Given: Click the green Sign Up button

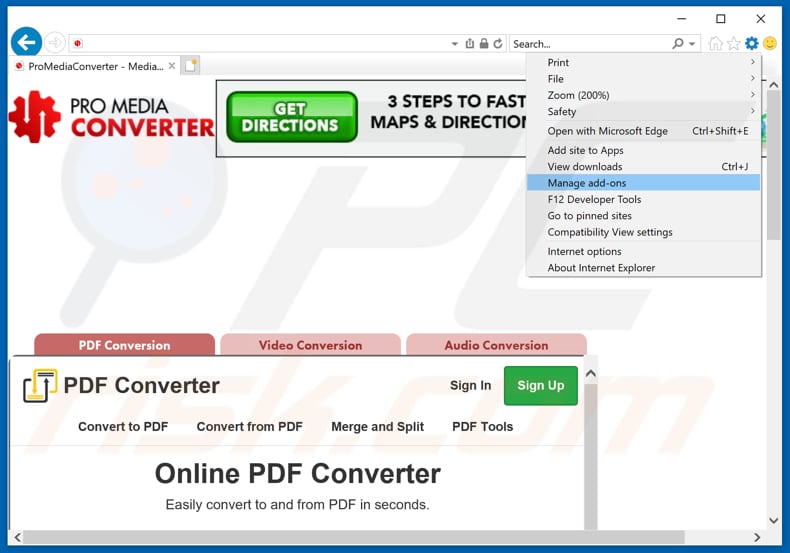Looking at the screenshot, I should (x=541, y=385).
